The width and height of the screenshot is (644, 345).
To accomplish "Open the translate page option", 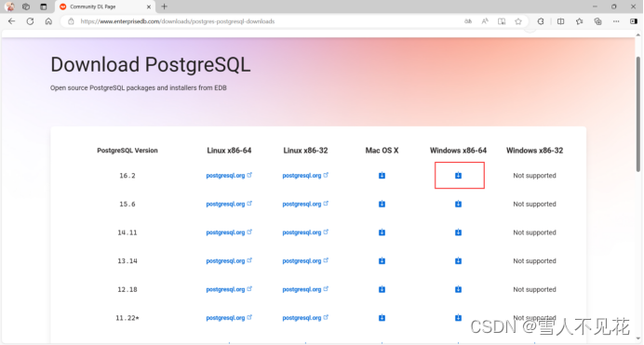I will (468, 21).
